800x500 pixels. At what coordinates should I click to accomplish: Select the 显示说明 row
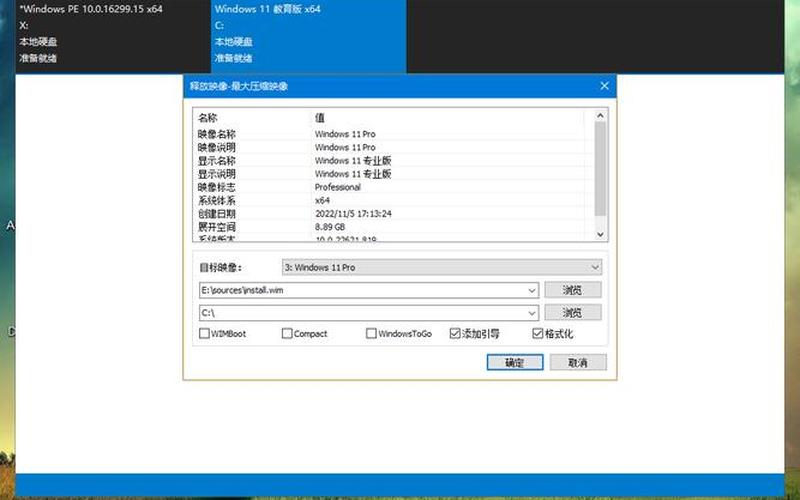(x=390, y=174)
